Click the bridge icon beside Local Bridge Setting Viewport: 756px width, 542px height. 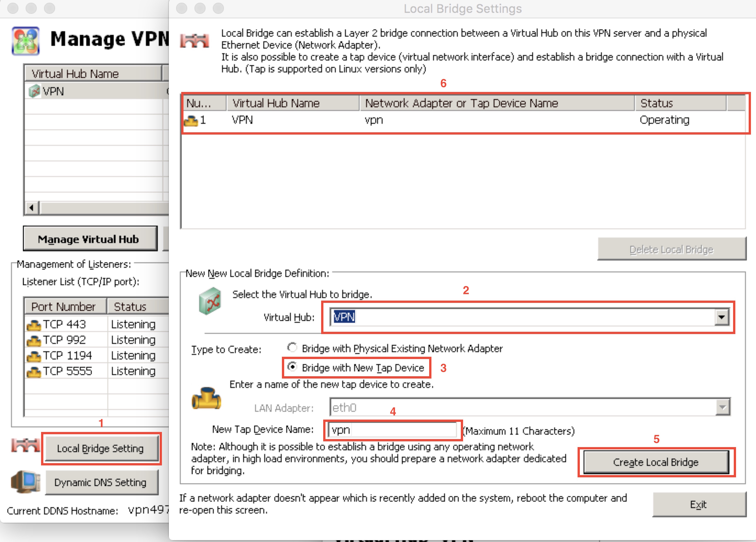[x=26, y=446]
